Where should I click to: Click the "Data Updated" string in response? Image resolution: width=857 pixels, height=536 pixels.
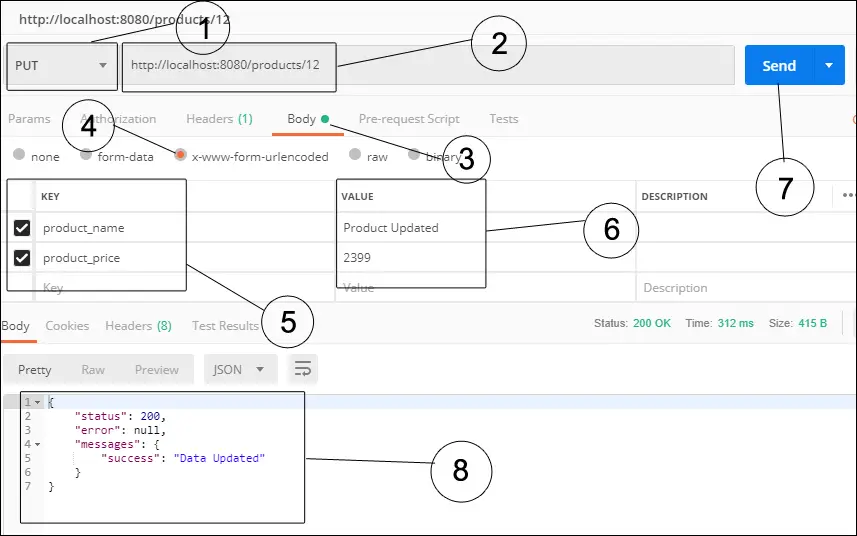[x=219, y=458]
